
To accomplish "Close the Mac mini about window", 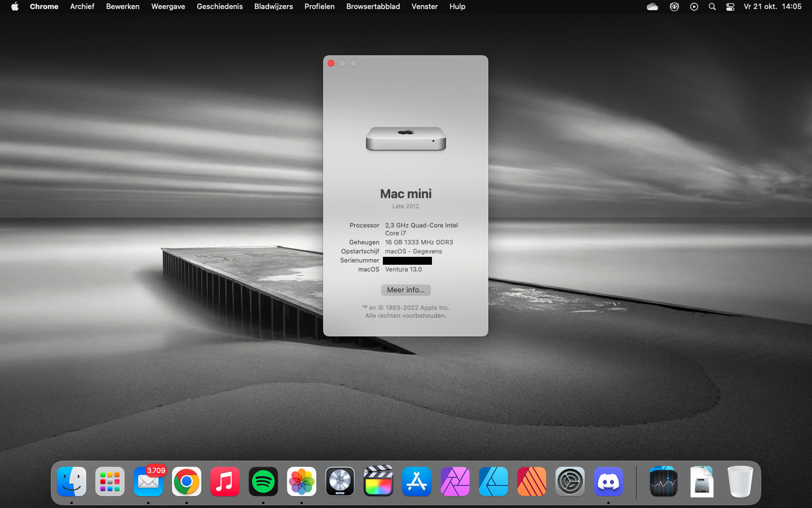I will 331,63.
